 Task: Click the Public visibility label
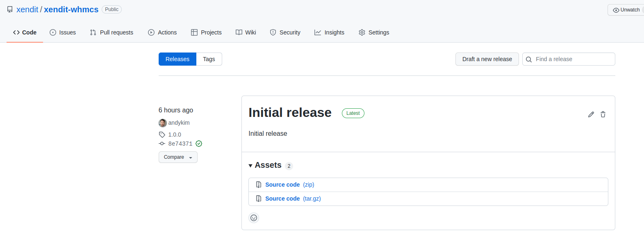coord(112,9)
